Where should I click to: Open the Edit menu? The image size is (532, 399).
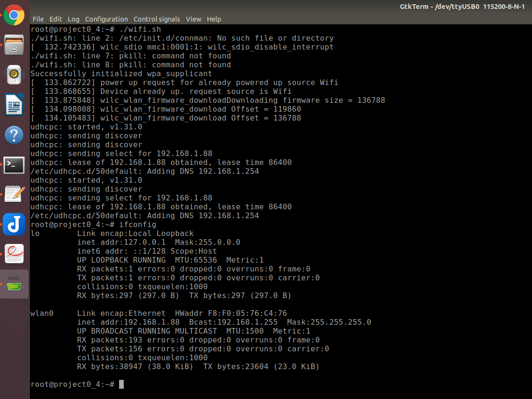pos(56,19)
